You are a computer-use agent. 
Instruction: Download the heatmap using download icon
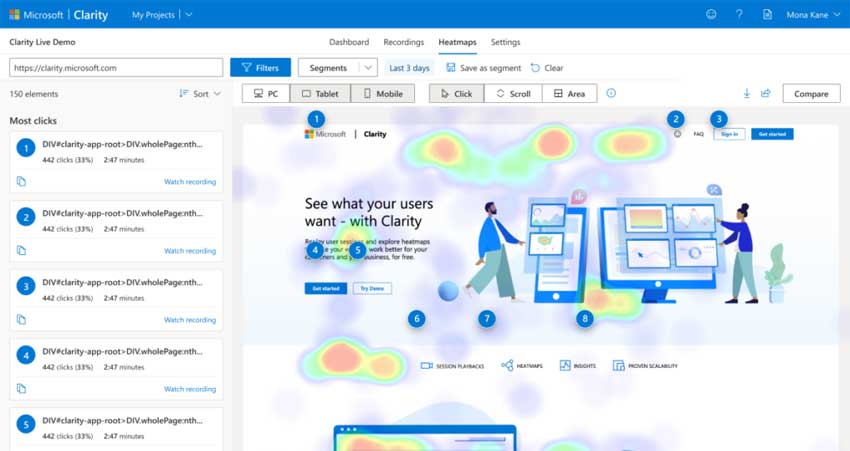pos(746,93)
